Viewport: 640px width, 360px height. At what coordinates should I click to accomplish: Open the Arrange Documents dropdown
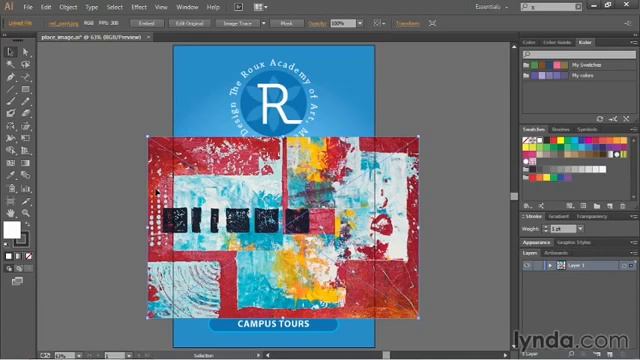coord(260,7)
